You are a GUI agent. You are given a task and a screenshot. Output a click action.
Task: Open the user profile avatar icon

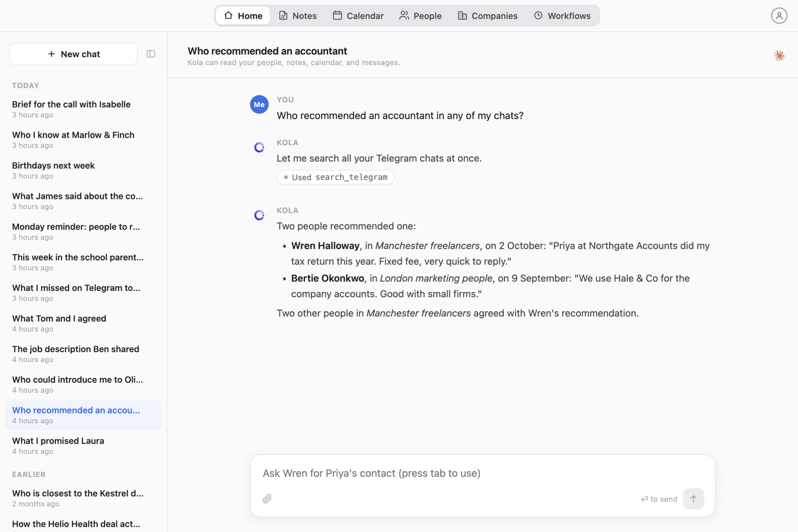click(x=779, y=16)
